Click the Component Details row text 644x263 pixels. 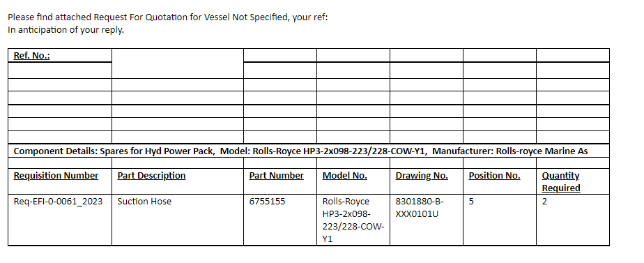[300, 151]
